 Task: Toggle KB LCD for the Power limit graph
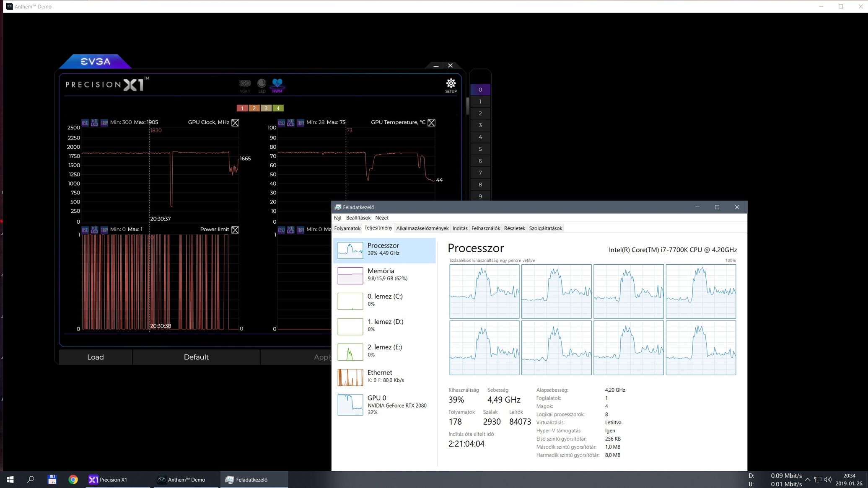[94, 230]
